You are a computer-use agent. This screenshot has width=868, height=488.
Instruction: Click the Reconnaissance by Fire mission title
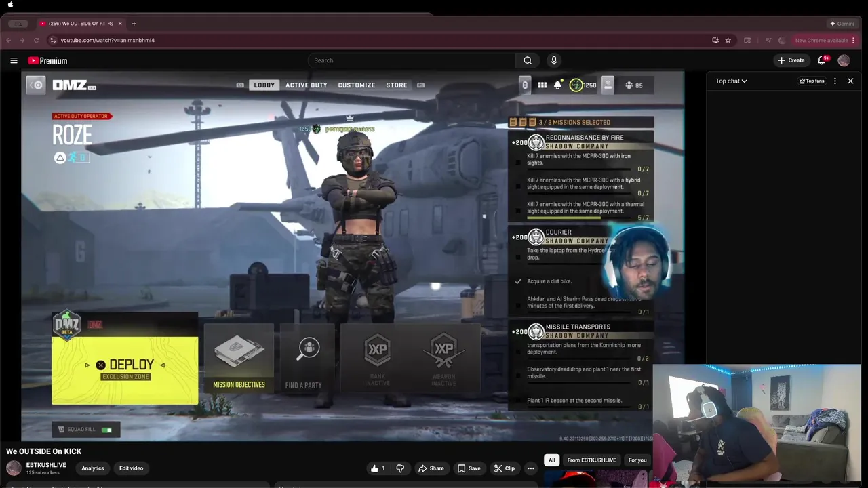585,138
